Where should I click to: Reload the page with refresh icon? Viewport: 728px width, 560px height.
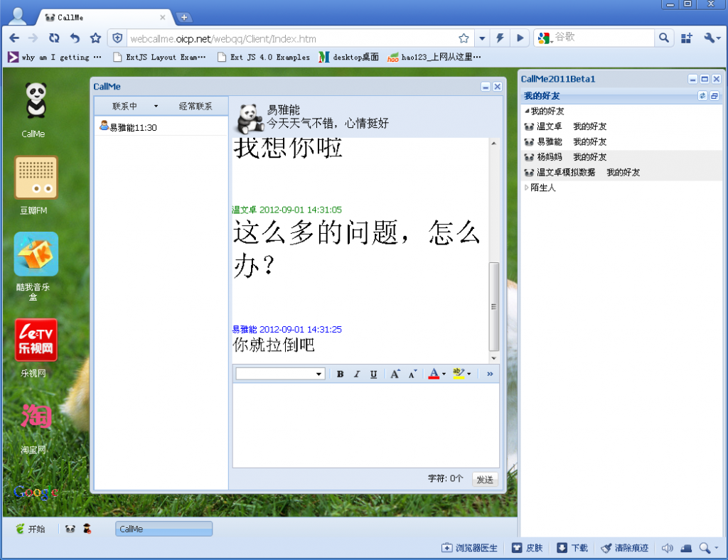[54, 38]
